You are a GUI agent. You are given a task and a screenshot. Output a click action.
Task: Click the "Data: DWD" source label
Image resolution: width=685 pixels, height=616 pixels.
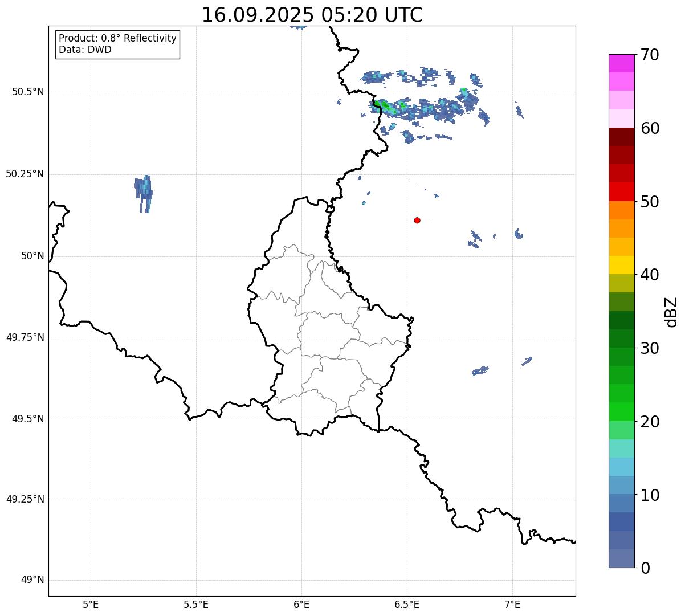[85, 50]
